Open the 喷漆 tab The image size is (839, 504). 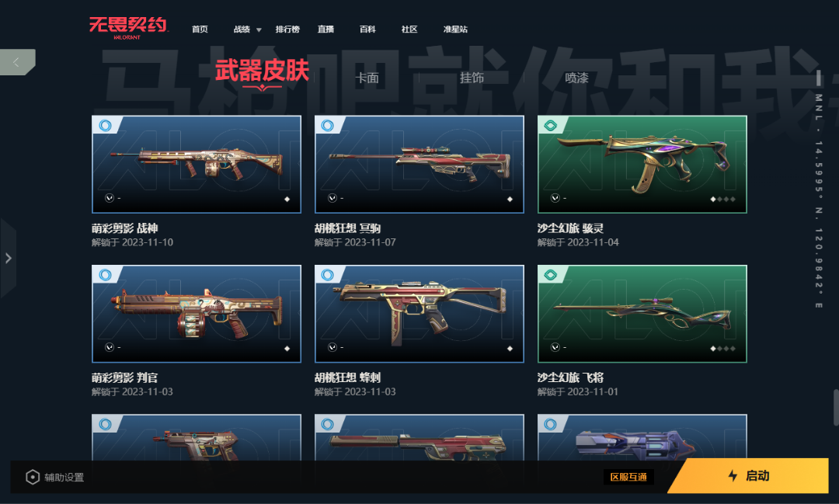pyautogui.click(x=576, y=78)
